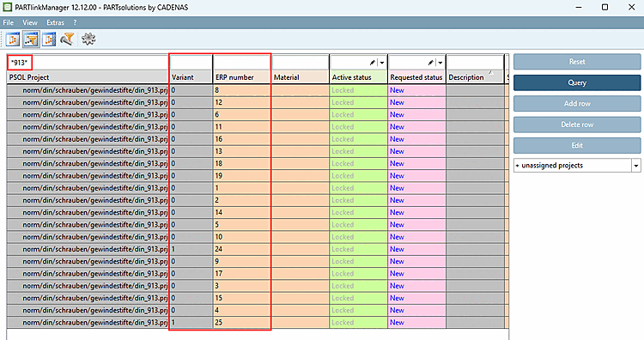Select ERP number cell 15
This screenshot has width=644, height=340.
(242, 298)
